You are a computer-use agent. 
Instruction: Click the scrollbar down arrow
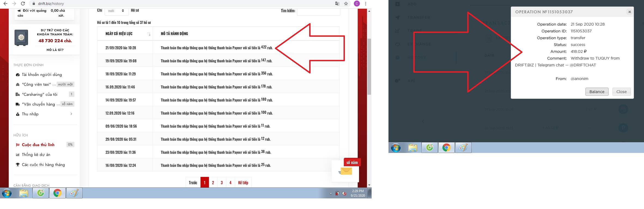(x=369, y=185)
